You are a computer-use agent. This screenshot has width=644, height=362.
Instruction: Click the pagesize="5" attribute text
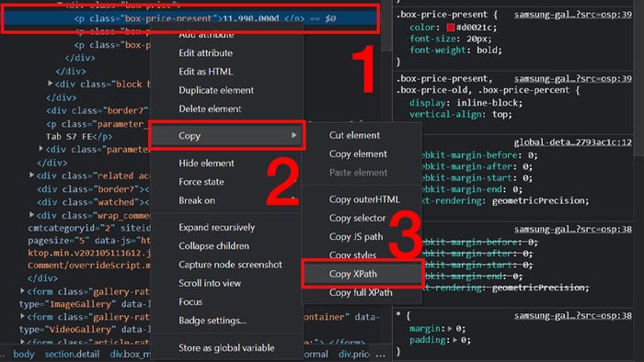(x=59, y=240)
